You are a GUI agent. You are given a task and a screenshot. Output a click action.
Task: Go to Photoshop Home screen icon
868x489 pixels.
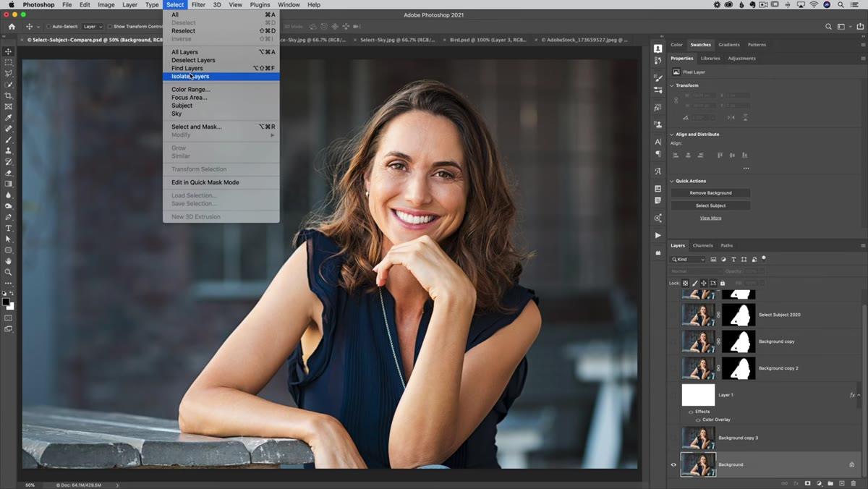click(12, 27)
